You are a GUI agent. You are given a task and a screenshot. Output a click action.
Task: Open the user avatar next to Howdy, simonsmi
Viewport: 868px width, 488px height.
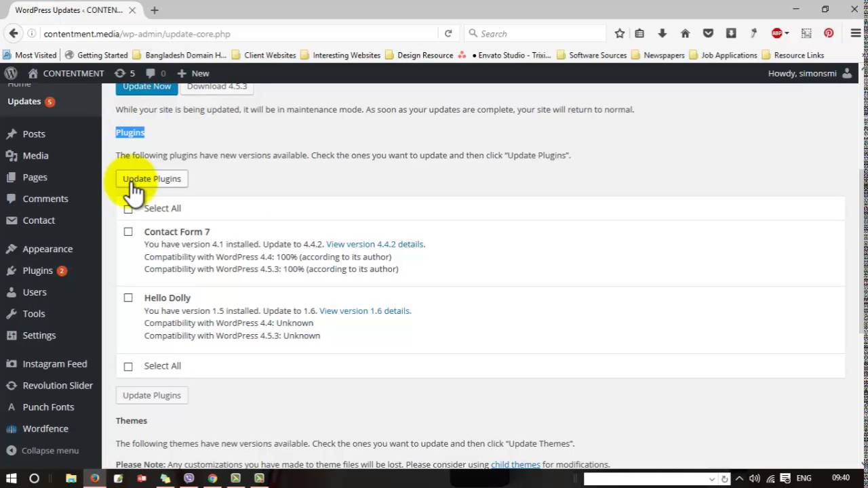847,73
